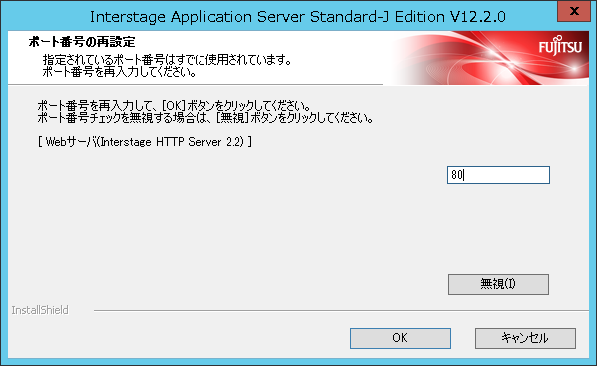Click the ポート番号の再設定 heading
The image size is (597, 366).
pos(82,42)
